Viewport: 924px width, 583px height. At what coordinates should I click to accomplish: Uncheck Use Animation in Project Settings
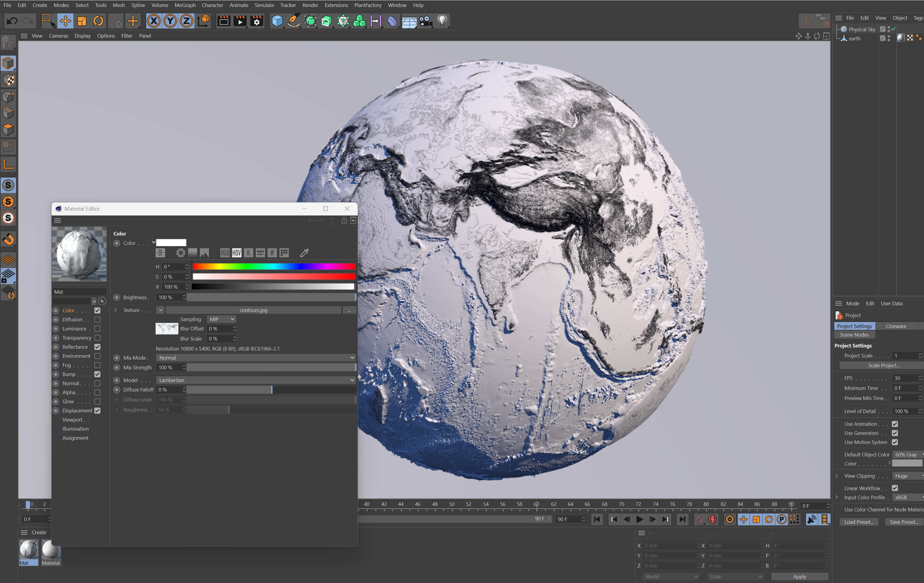(x=895, y=424)
